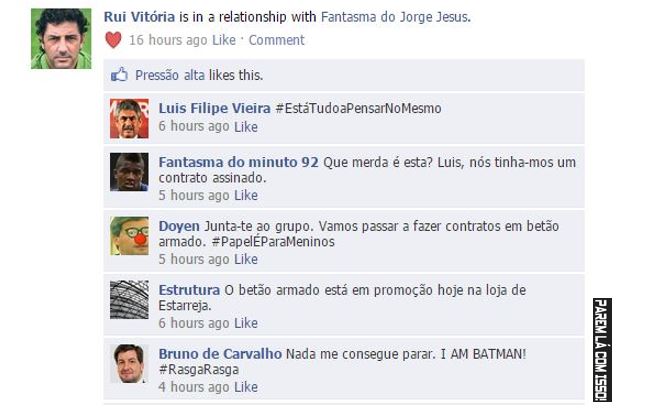Open the Pressão alta profile link

click(170, 75)
